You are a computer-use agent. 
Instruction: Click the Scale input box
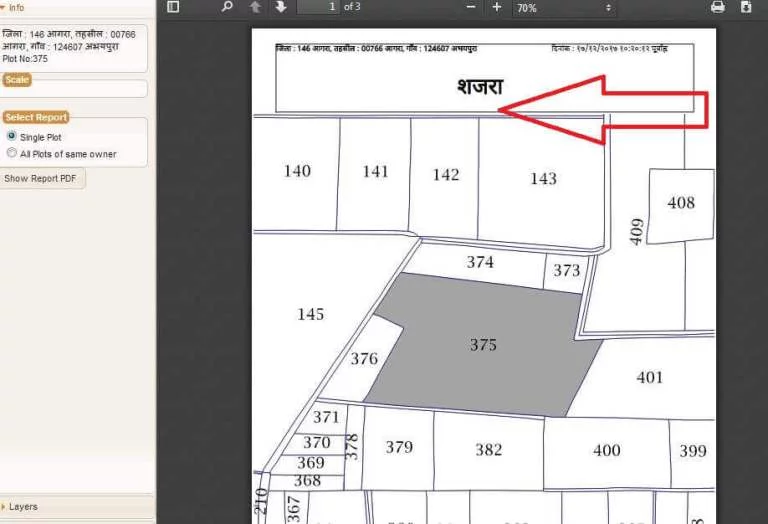(73, 89)
